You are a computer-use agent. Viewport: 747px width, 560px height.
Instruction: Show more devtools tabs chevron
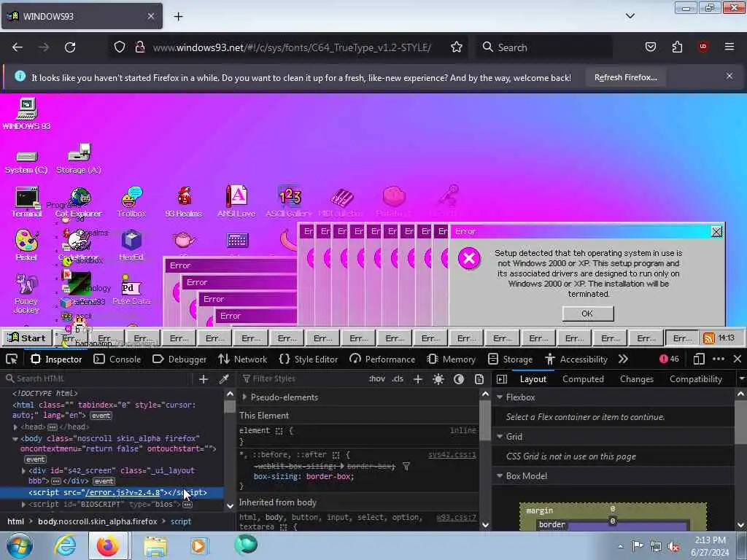623,359
